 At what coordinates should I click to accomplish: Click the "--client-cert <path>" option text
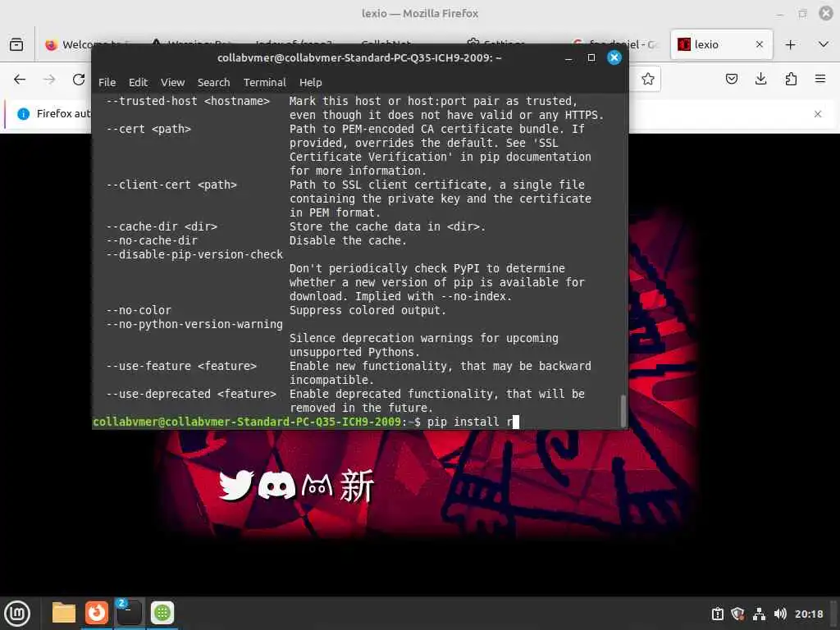(x=171, y=185)
